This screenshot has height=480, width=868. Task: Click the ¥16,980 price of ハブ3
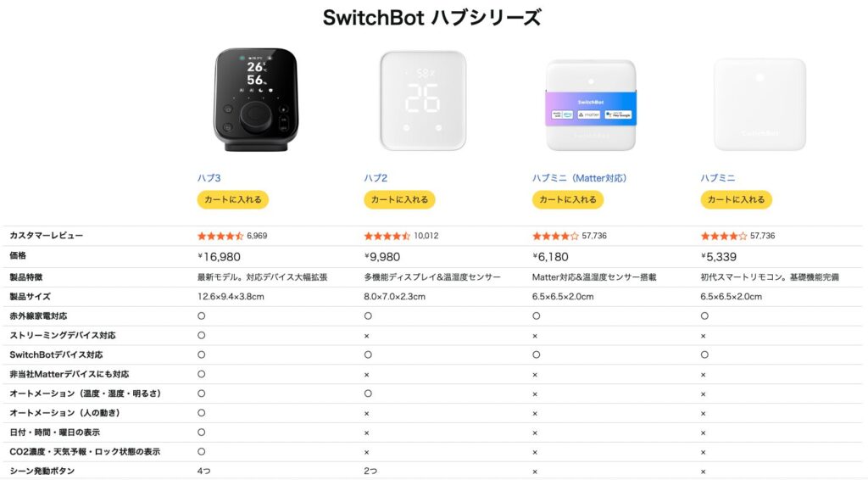click(x=218, y=256)
